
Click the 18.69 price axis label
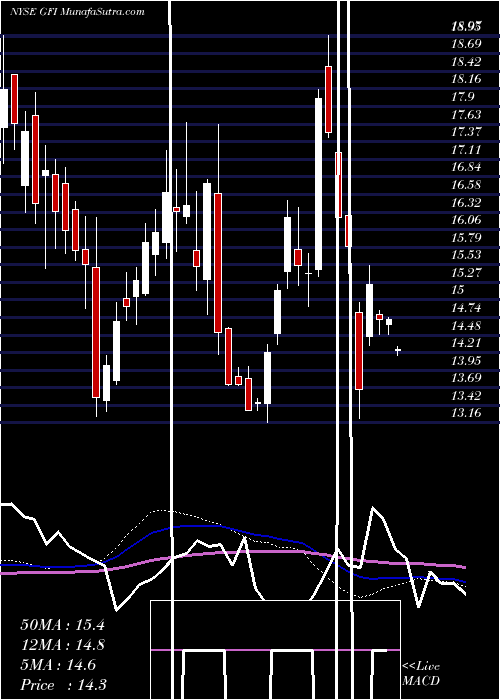(x=466, y=44)
